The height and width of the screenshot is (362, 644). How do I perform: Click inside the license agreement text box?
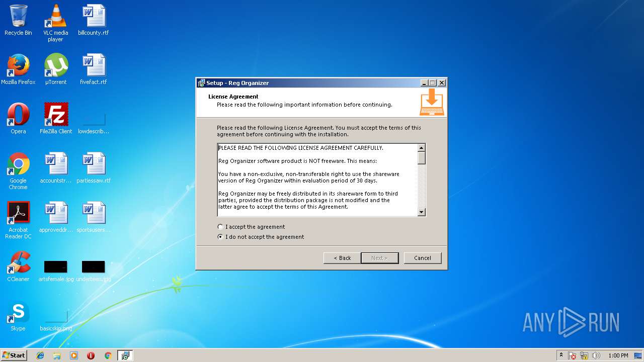(317, 180)
